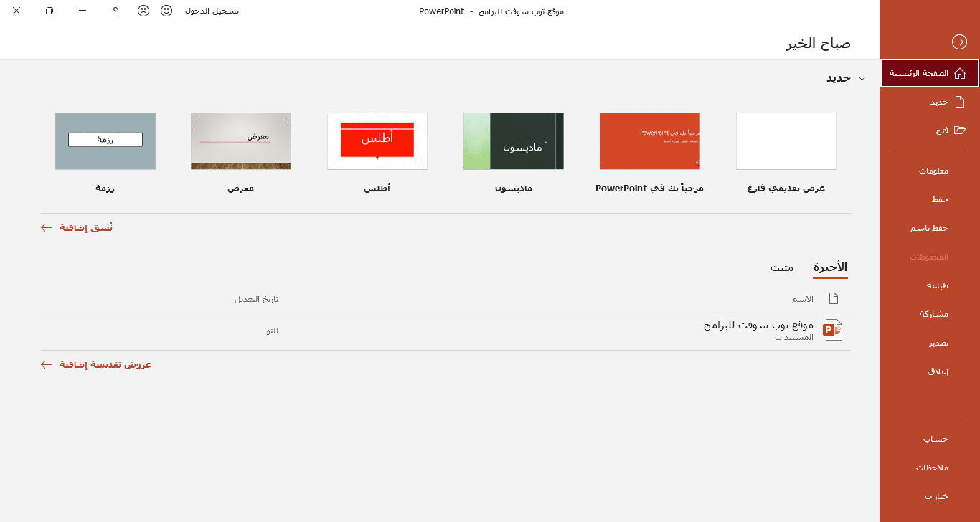Click the back arrow circle icon

[959, 42]
